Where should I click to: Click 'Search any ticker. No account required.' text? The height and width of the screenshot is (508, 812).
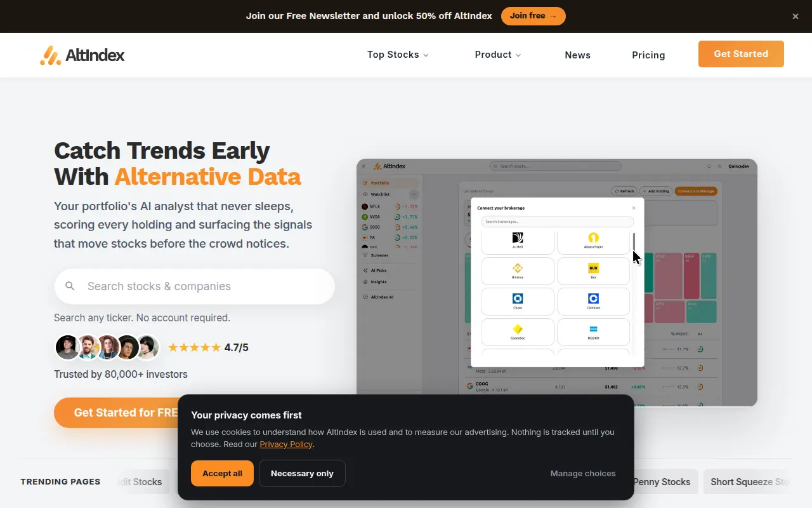pyautogui.click(x=142, y=317)
